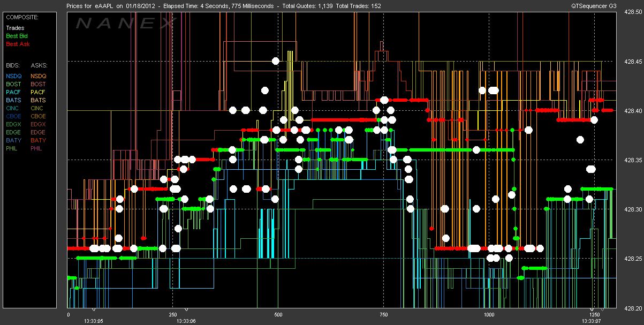Click the 13:33:06 time marker triangle
The height and width of the screenshot is (325, 644).
pos(186,310)
